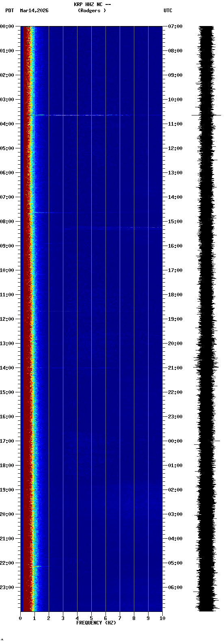The height and width of the screenshot is (644, 224).
Task: Click the 05:00 UTC time label
Action: (175, 563)
